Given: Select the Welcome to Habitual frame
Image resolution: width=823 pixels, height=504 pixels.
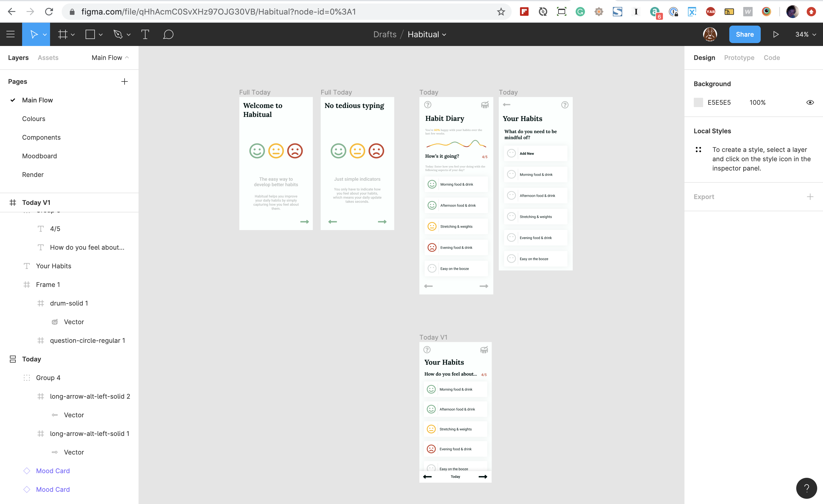Looking at the screenshot, I should [x=276, y=163].
